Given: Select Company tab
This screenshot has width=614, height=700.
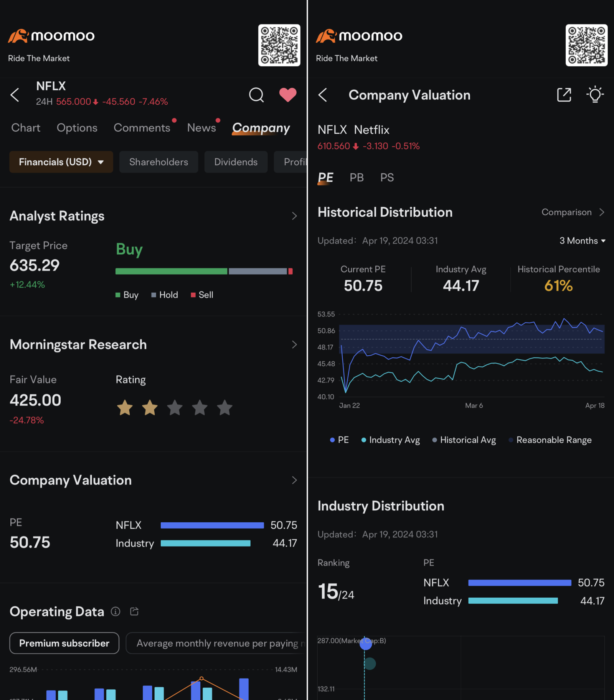Looking at the screenshot, I should point(261,128).
